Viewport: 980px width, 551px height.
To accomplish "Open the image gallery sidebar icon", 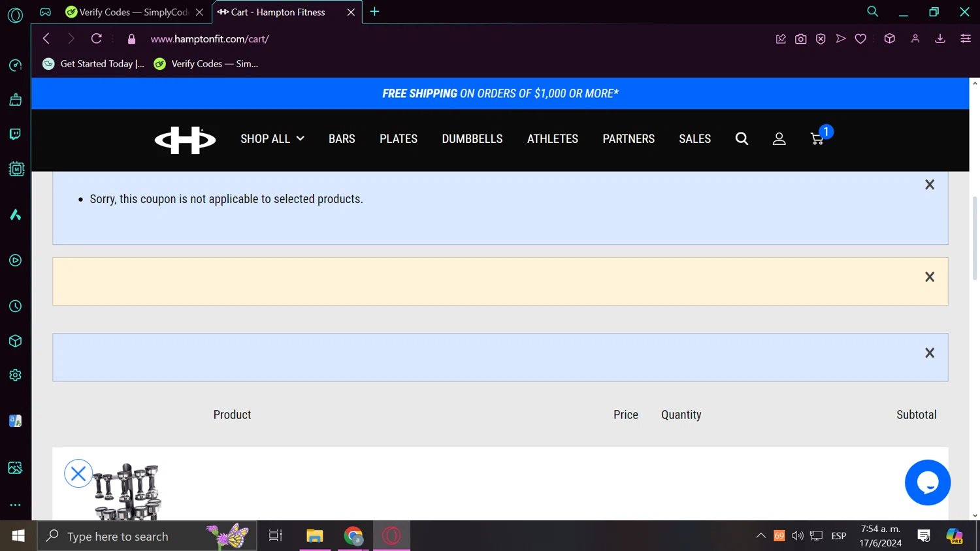I will (15, 468).
